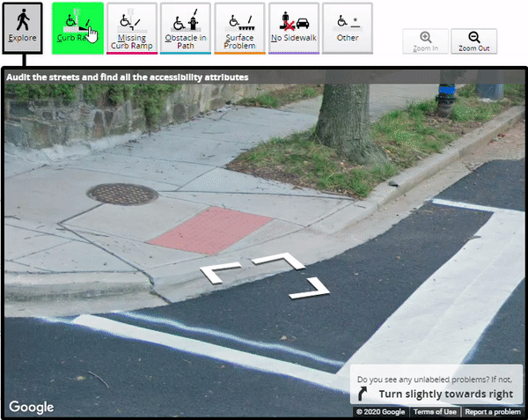This screenshot has height=420, width=528.
Task: Select the No Sidewalk label
Action: [294, 26]
